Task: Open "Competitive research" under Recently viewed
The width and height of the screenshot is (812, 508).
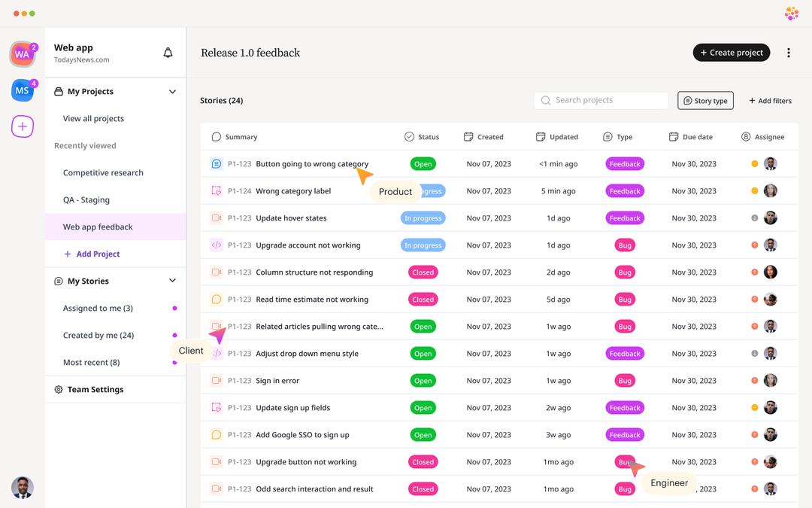Action: click(x=102, y=172)
